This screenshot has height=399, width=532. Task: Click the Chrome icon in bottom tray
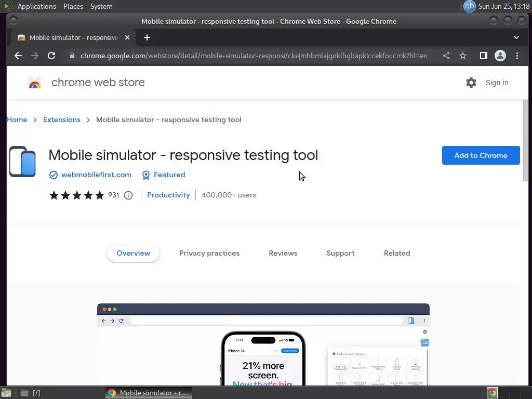[x=492, y=393]
